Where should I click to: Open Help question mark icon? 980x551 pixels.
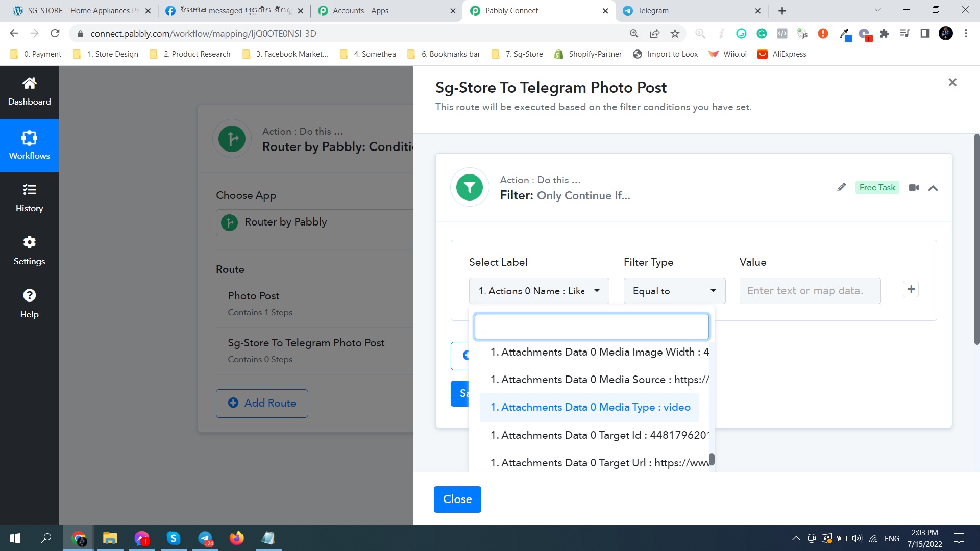(x=29, y=295)
